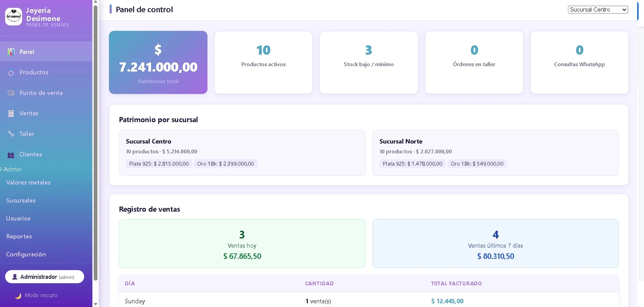Click the Joyería Desimone logo icon
Image resolution: width=644 pixels, height=307 pixels.
(x=14, y=17)
